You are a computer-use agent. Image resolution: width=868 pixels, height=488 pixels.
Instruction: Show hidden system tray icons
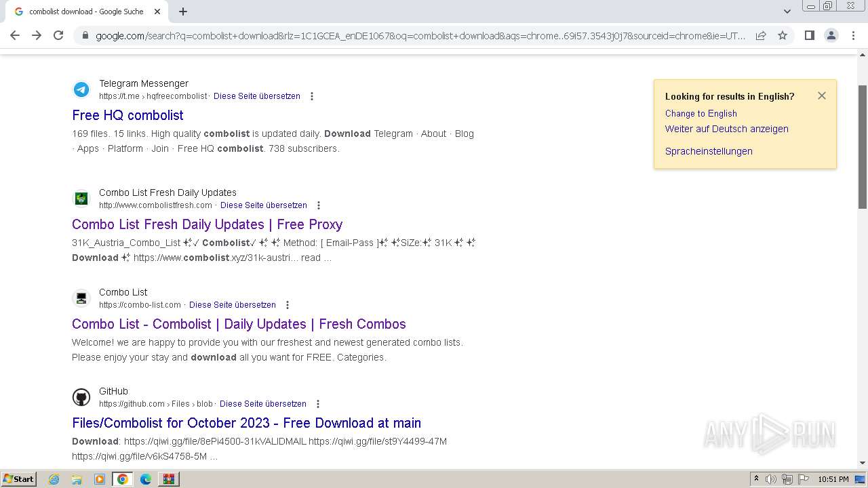coord(756,479)
